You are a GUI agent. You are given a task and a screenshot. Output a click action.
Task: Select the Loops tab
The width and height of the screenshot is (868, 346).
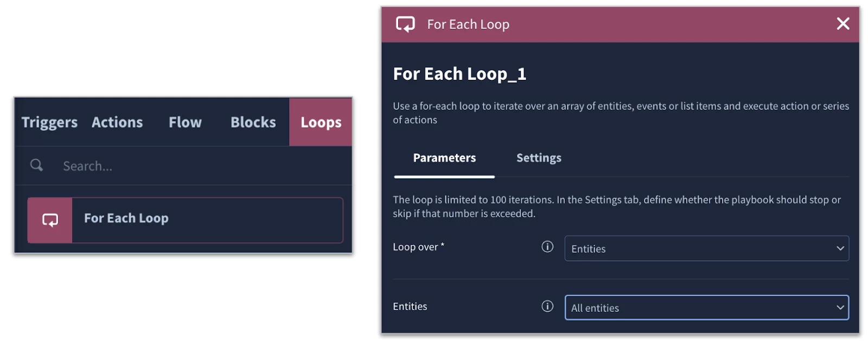[321, 122]
